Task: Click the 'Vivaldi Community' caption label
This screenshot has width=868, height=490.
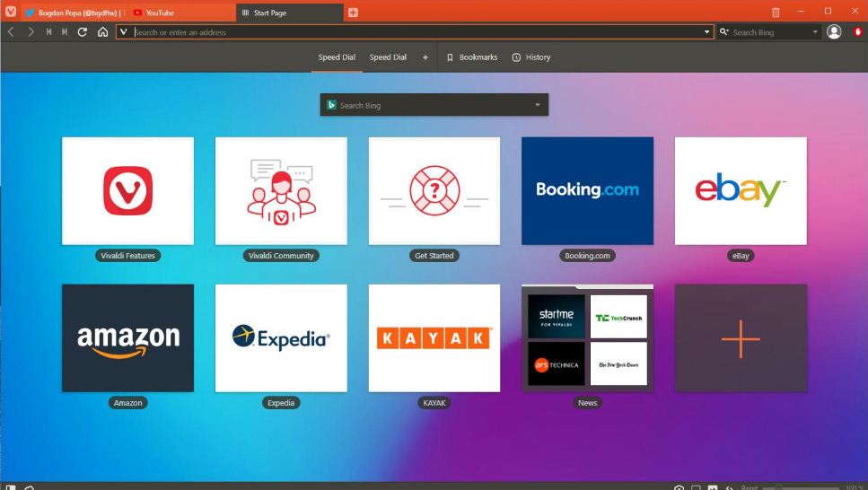Action: (x=281, y=255)
